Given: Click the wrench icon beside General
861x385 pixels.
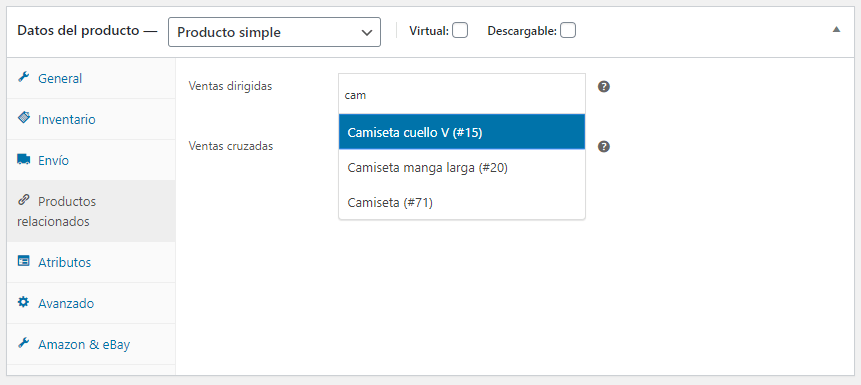Looking at the screenshot, I should pos(23,77).
